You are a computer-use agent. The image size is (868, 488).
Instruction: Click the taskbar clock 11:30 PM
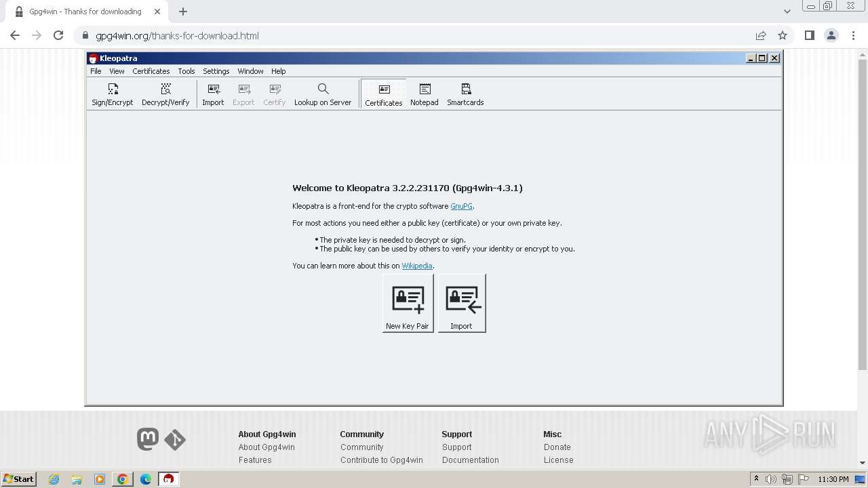point(833,479)
